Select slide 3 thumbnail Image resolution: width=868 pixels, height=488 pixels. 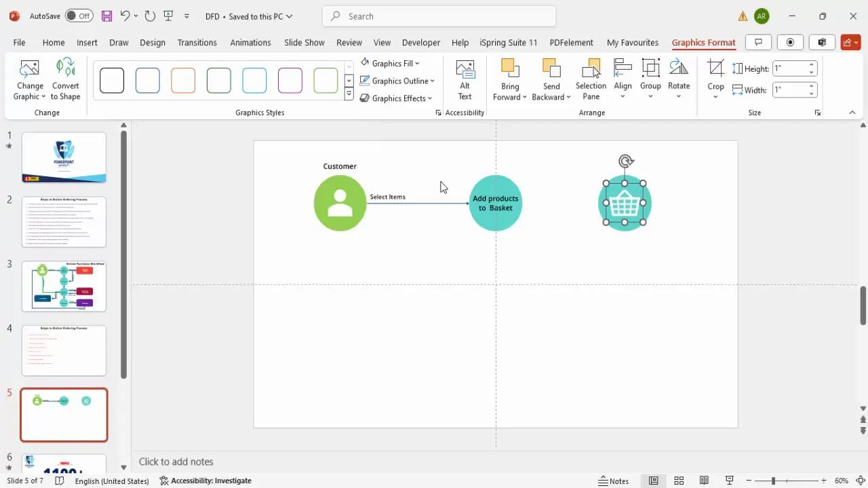[64, 286]
